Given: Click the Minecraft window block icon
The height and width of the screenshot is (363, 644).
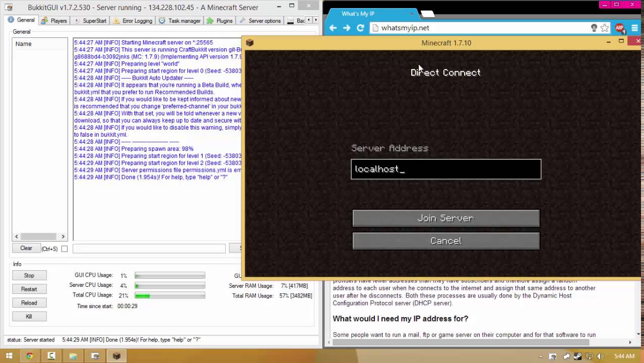Looking at the screenshot, I should (x=249, y=43).
